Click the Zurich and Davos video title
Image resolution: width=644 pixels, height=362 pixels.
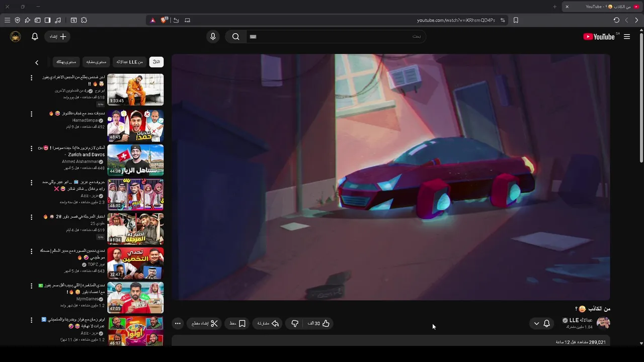(71, 151)
